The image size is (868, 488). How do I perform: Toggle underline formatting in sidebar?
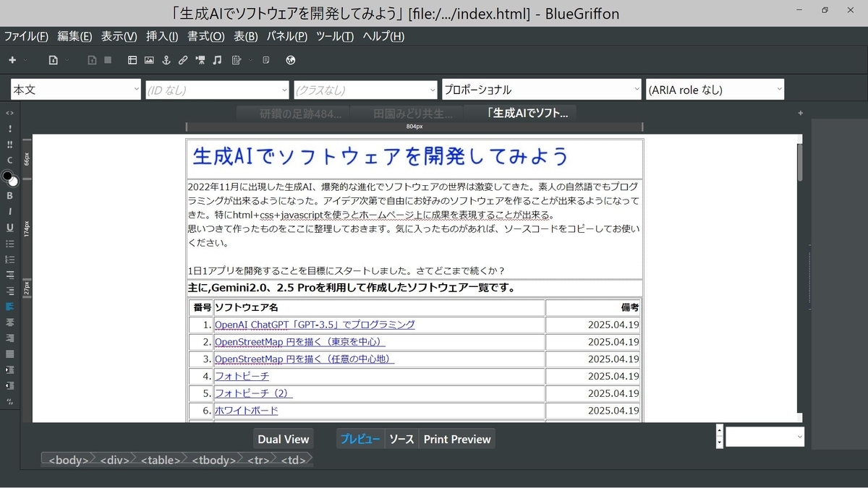(x=10, y=228)
